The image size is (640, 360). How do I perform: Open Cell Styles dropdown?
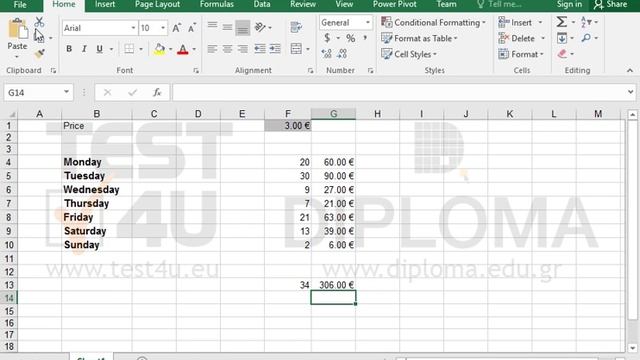click(x=409, y=54)
